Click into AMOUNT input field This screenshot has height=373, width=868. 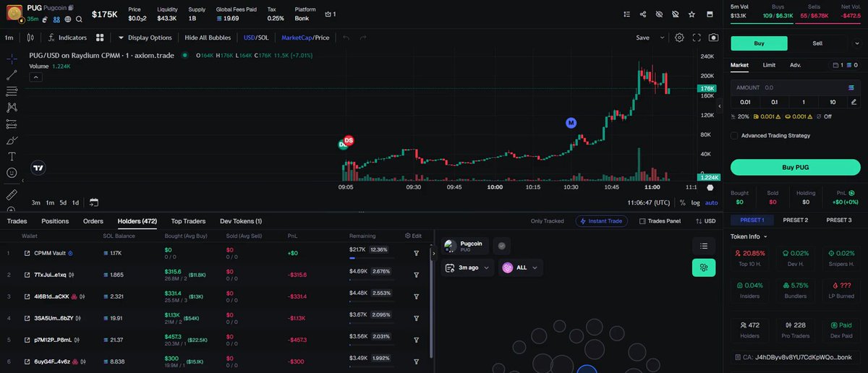point(796,87)
